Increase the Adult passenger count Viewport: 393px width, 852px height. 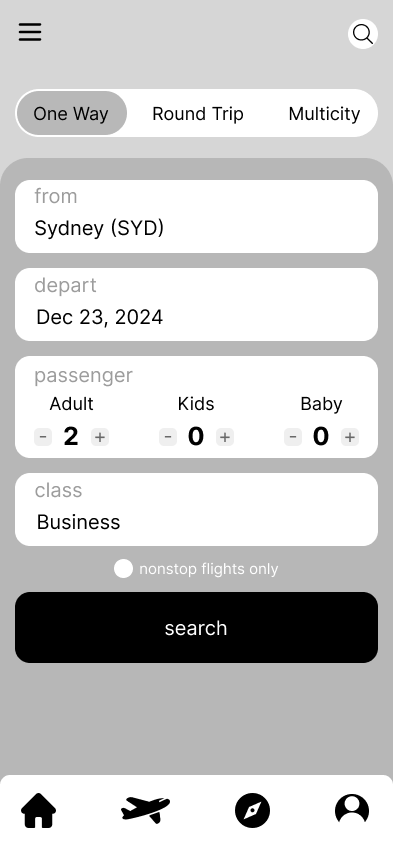100,437
